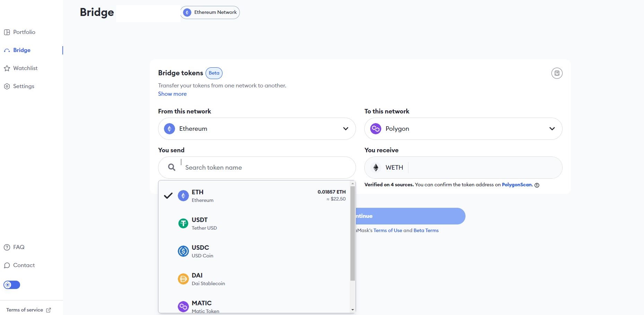The width and height of the screenshot is (644, 315).
Task: Click chevron on Polygon network selector
Action: pyautogui.click(x=552, y=129)
